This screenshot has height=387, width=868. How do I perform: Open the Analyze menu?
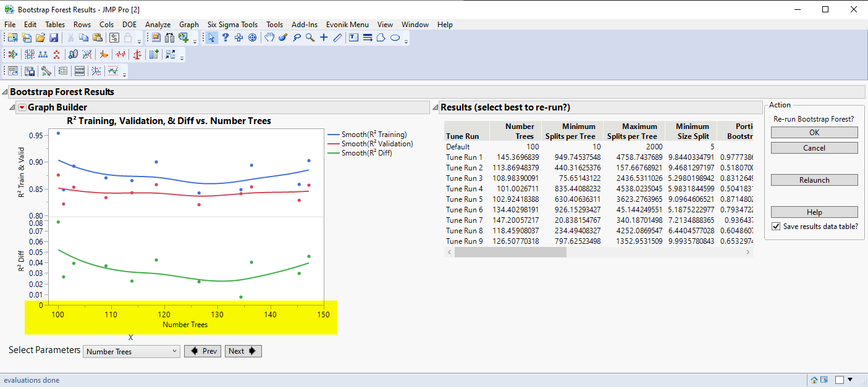point(158,25)
